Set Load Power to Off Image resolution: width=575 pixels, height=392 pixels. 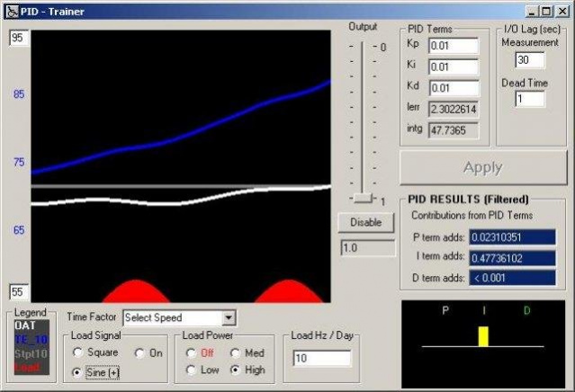point(191,353)
